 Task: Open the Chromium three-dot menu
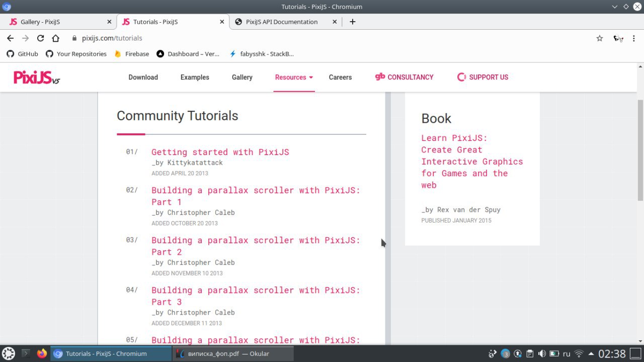pyautogui.click(x=635, y=38)
